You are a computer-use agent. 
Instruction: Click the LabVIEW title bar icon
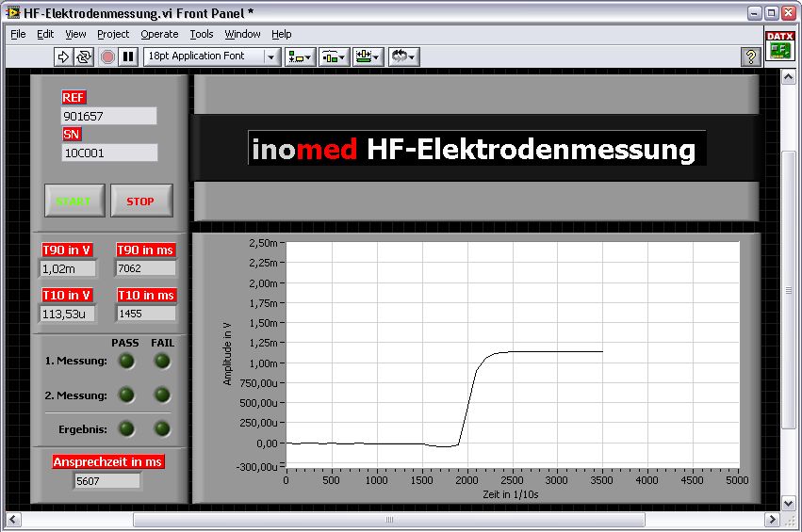click(x=13, y=13)
